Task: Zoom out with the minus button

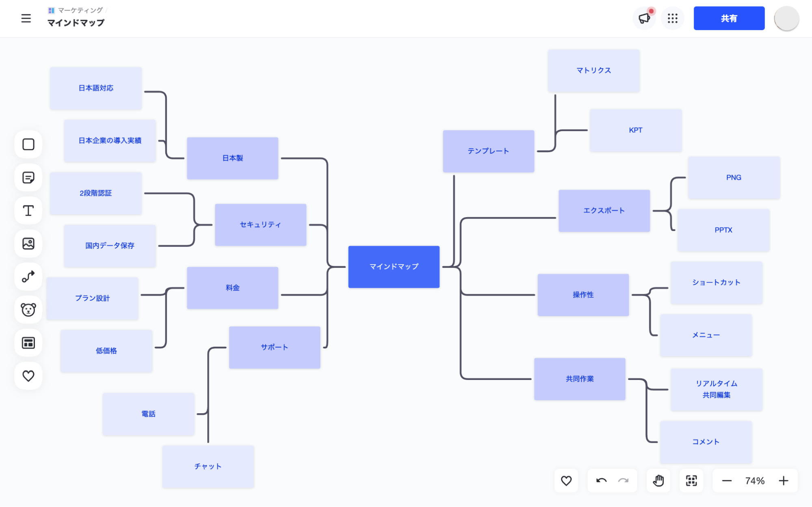Action: tap(727, 481)
